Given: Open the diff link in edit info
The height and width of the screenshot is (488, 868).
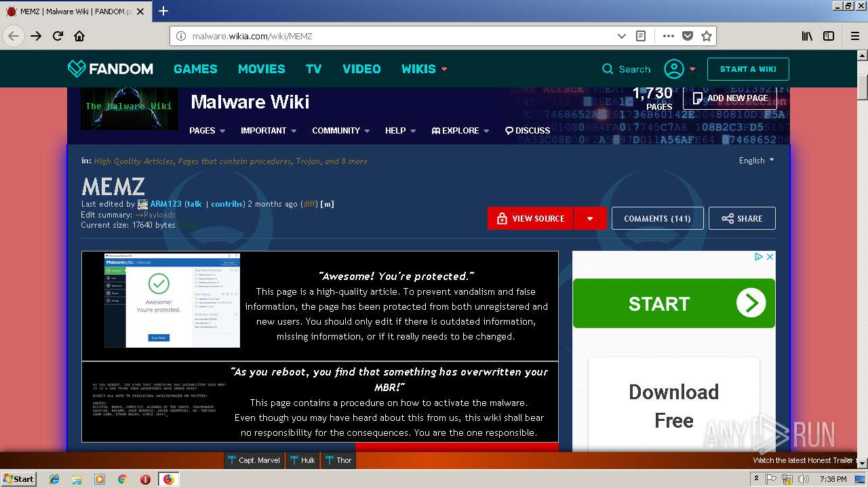Looking at the screenshot, I should 309,204.
